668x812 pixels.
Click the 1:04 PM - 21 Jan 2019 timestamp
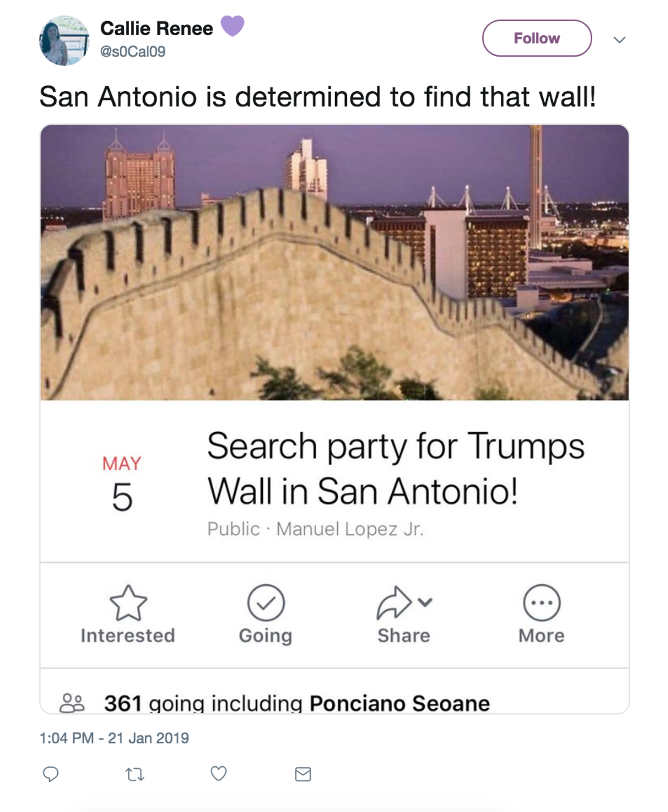pyautogui.click(x=114, y=738)
